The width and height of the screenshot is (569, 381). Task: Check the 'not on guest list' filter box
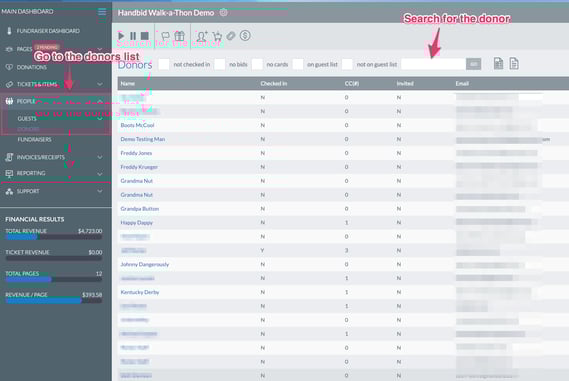[x=347, y=64]
